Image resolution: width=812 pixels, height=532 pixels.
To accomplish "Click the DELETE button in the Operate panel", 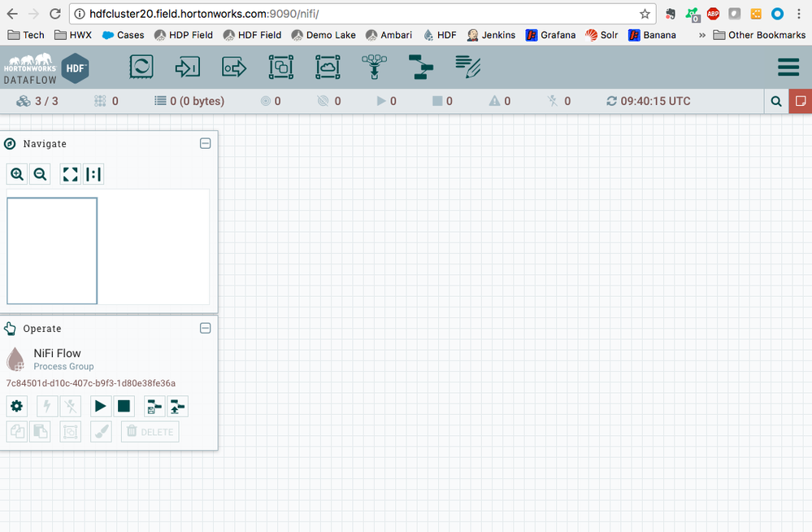I will click(150, 431).
